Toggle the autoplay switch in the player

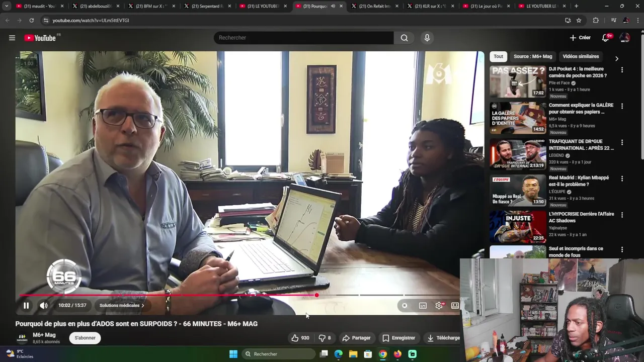pos(405,305)
